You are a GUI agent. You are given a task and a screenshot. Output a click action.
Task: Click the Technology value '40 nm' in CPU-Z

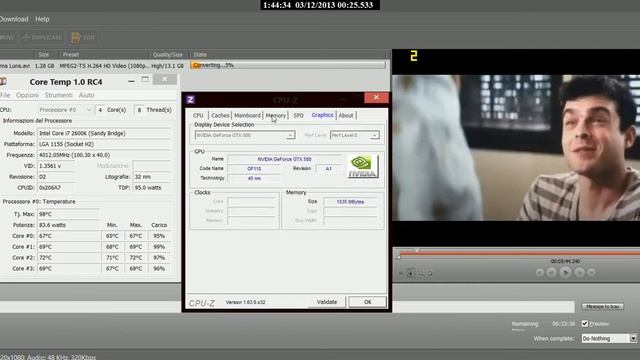coord(254,178)
